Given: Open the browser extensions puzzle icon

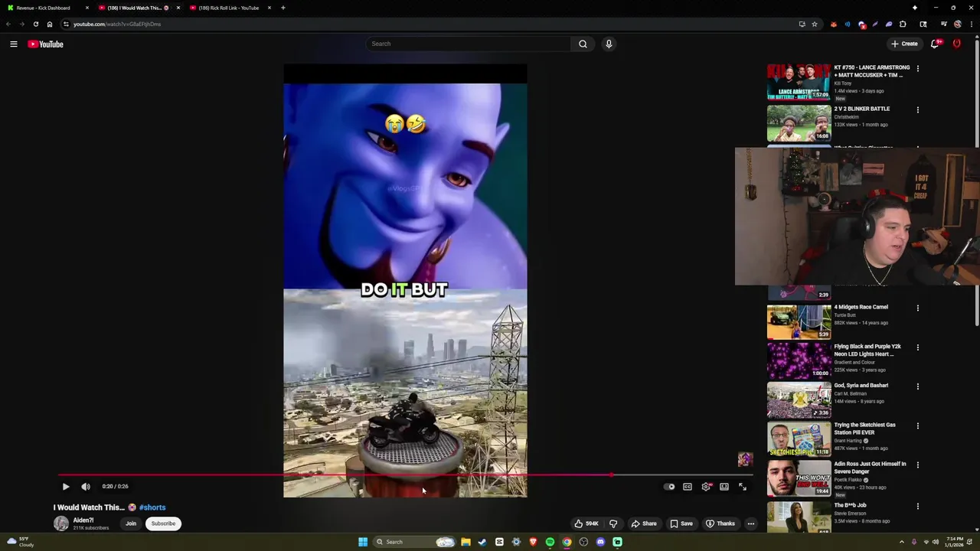Looking at the screenshot, I should click(903, 24).
